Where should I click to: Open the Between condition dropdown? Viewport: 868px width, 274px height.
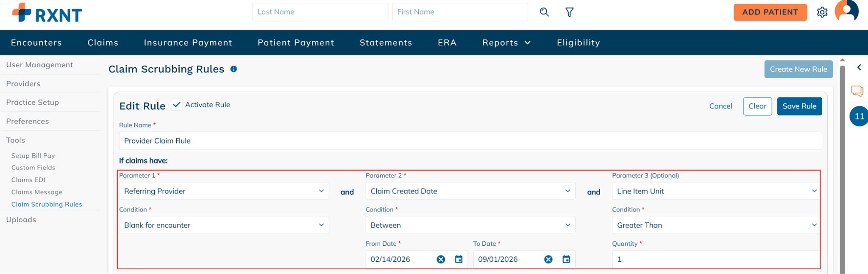point(470,225)
